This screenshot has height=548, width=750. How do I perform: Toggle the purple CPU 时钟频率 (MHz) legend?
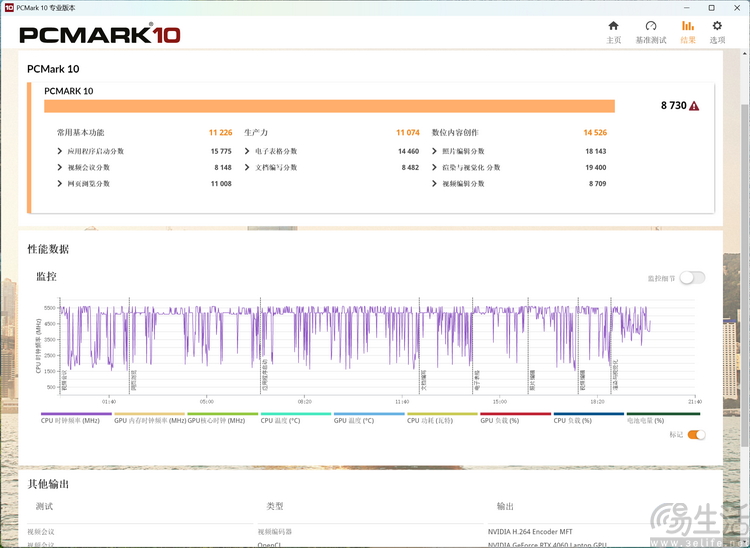[x=76, y=418]
